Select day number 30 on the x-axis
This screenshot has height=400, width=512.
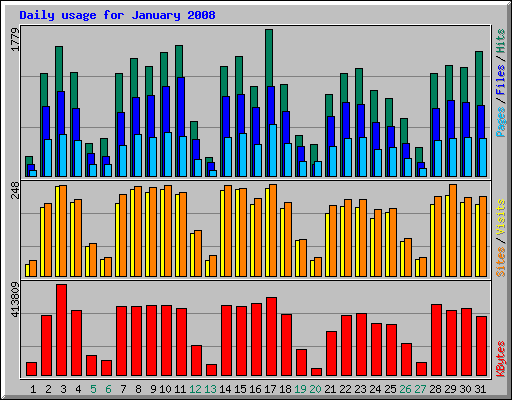click(x=465, y=389)
